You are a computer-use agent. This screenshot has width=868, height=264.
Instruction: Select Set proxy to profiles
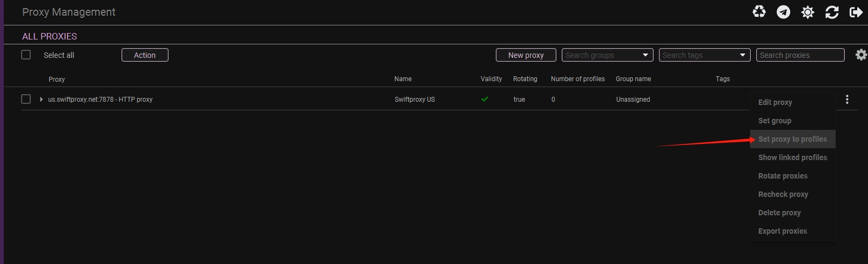(x=792, y=139)
